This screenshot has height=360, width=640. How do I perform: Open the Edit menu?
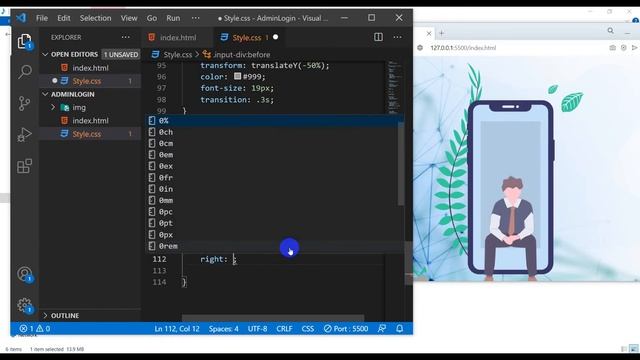[64, 18]
